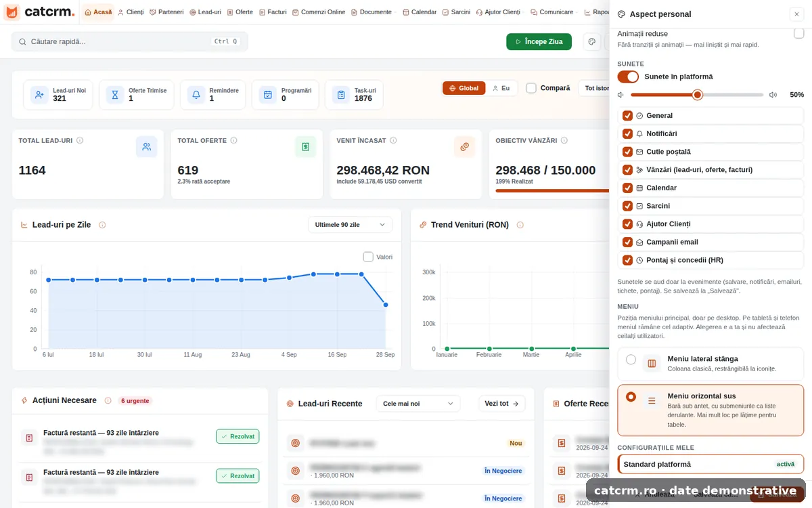The height and width of the screenshot is (508, 812).
Task: Expand the Cele mai noi dropdown
Action: 418,404
